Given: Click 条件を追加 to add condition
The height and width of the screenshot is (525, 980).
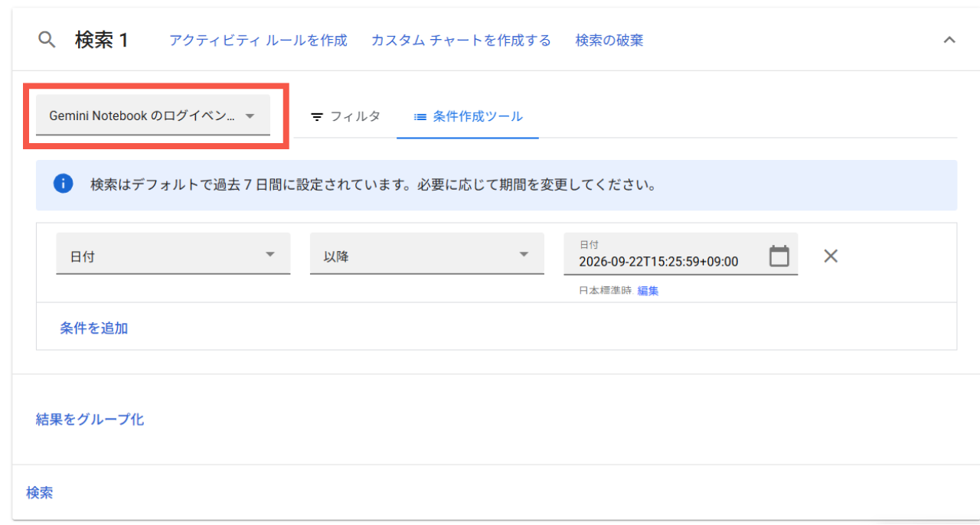Looking at the screenshot, I should (94, 328).
